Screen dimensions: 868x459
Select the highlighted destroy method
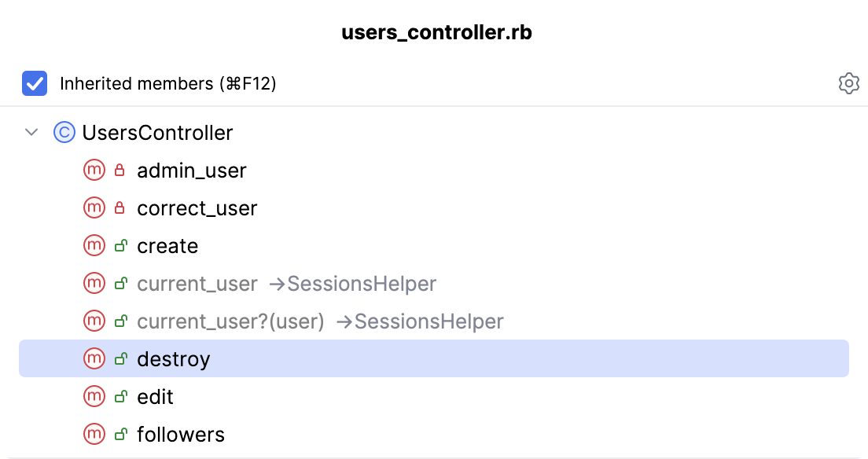174,359
